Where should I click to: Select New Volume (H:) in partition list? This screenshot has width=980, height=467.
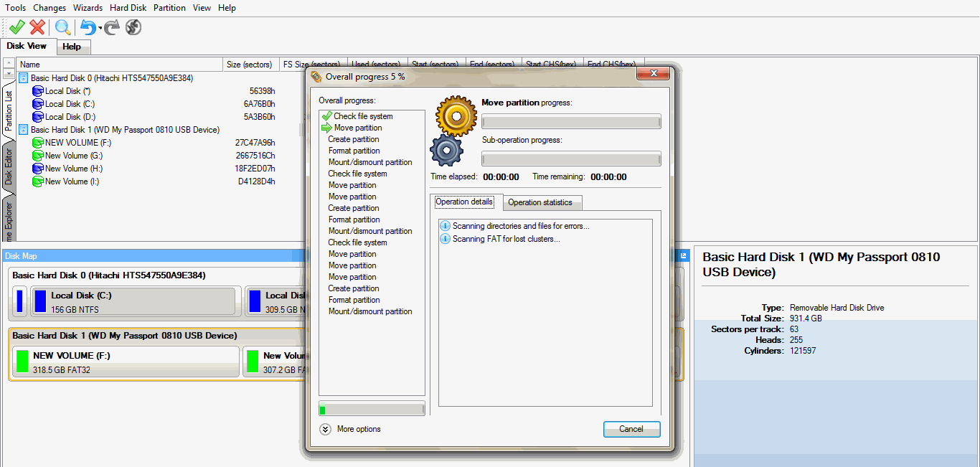pyautogui.click(x=73, y=169)
